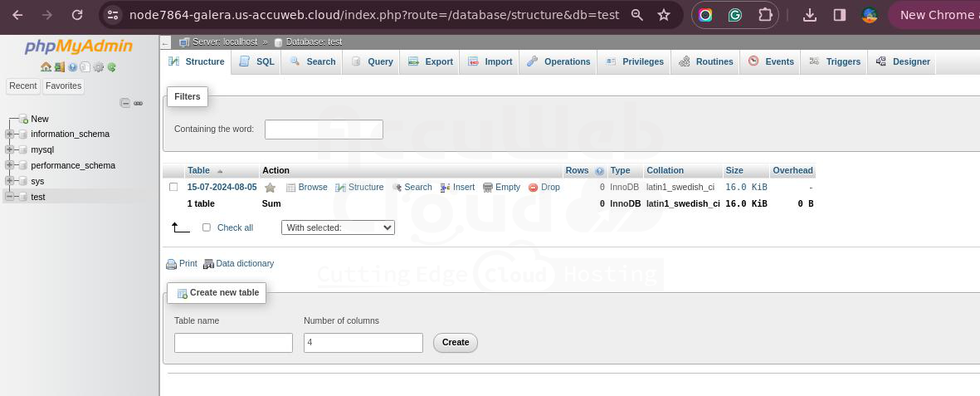Enable the Check all checkbox

coord(207,227)
